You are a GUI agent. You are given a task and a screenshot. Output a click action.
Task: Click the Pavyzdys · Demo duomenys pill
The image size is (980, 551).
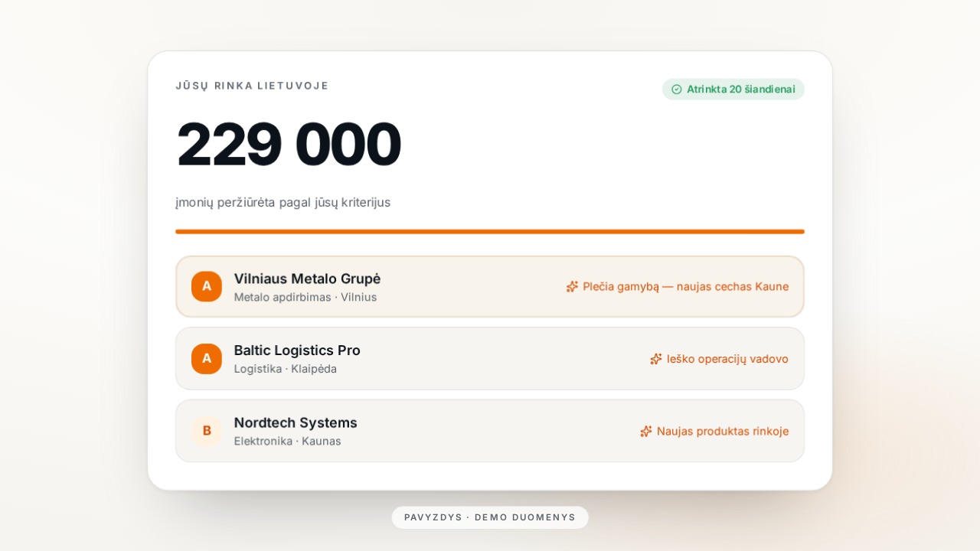[x=490, y=517]
